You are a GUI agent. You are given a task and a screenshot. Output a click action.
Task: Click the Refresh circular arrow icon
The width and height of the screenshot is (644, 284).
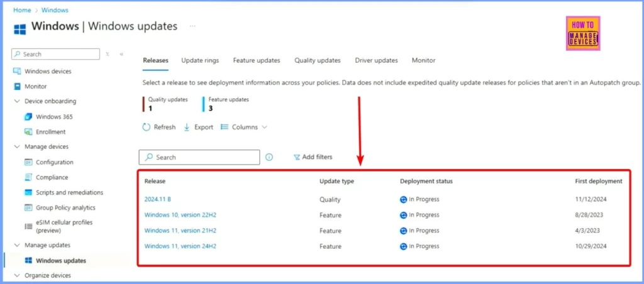(146, 127)
